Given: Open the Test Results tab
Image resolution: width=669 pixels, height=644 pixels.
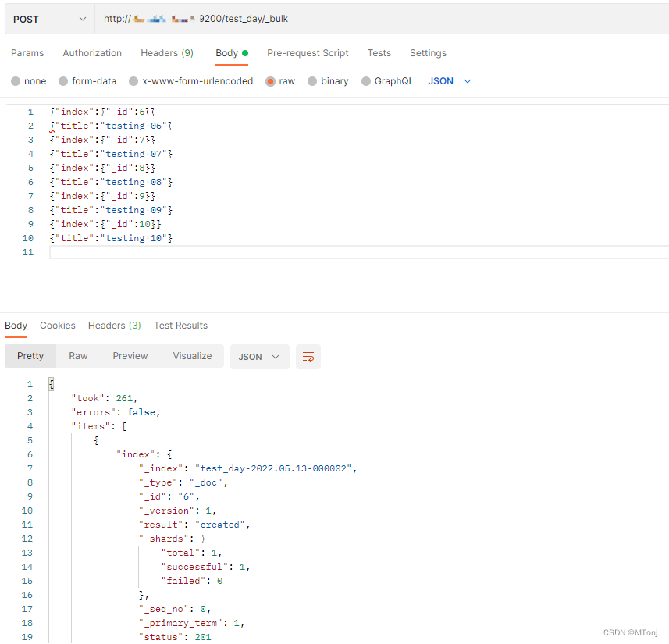Looking at the screenshot, I should click(x=180, y=326).
